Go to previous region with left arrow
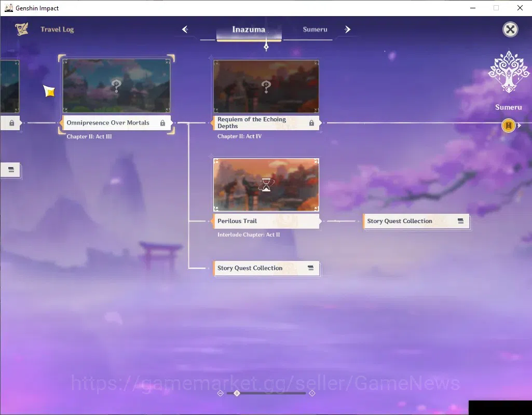 pos(185,30)
